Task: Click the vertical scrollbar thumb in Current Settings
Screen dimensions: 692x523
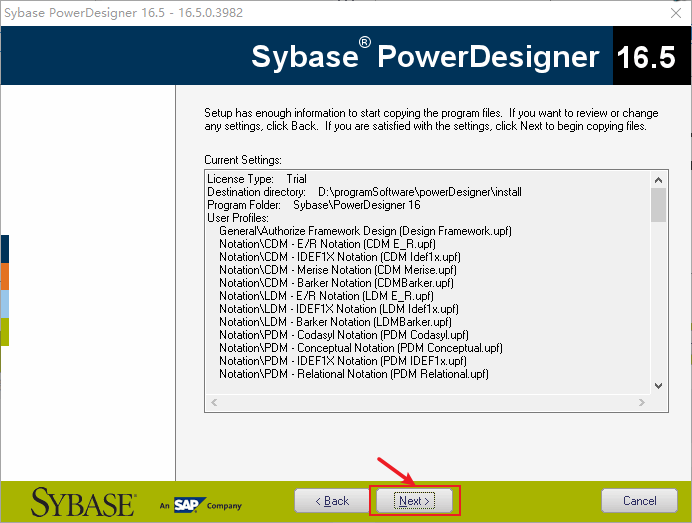Action: pos(658,205)
